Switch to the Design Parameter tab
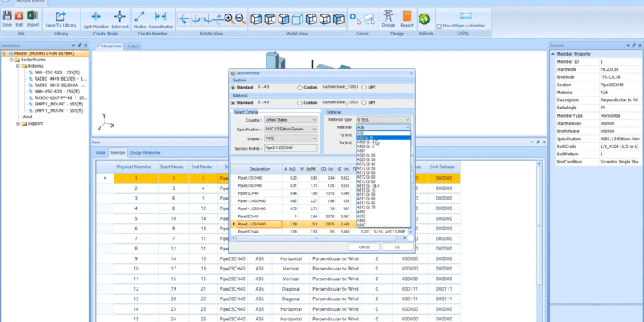This screenshot has width=644, height=322. click(146, 151)
